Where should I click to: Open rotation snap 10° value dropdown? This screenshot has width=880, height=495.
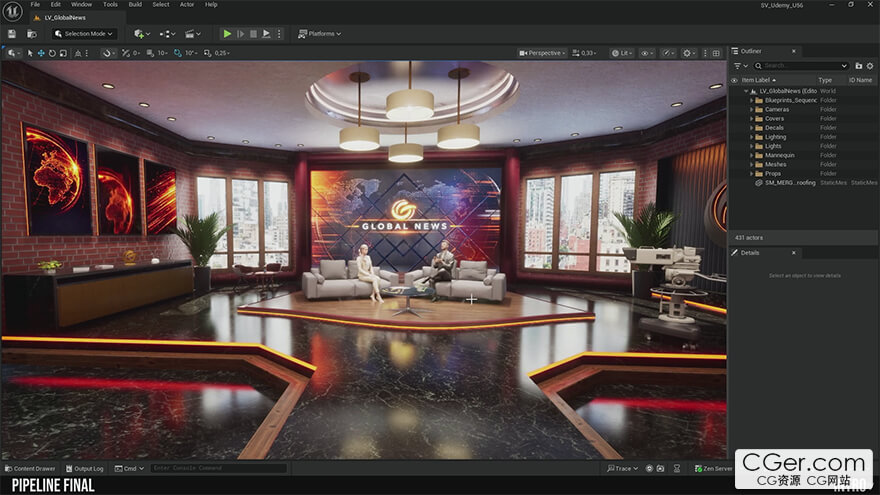coord(191,53)
